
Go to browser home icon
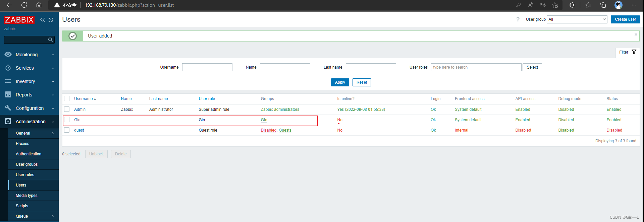39,5
